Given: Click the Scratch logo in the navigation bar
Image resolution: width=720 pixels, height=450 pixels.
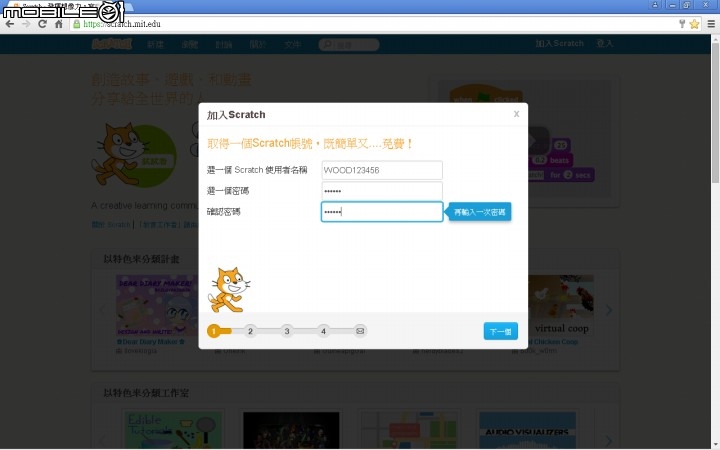Looking at the screenshot, I should 112,44.
